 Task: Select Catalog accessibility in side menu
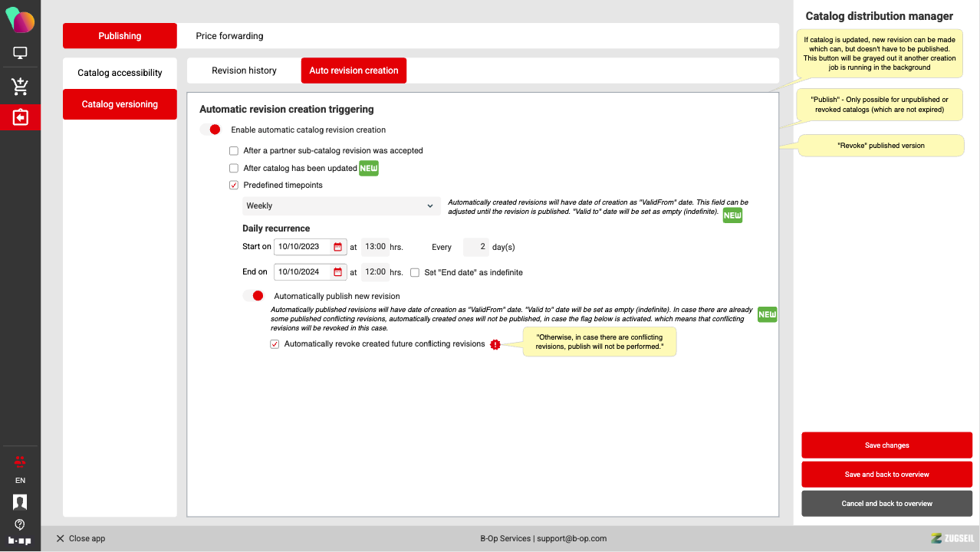point(120,73)
